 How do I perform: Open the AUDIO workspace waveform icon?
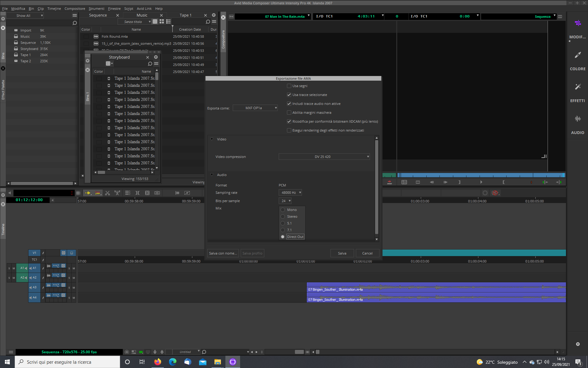pyautogui.click(x=578, y=119)
